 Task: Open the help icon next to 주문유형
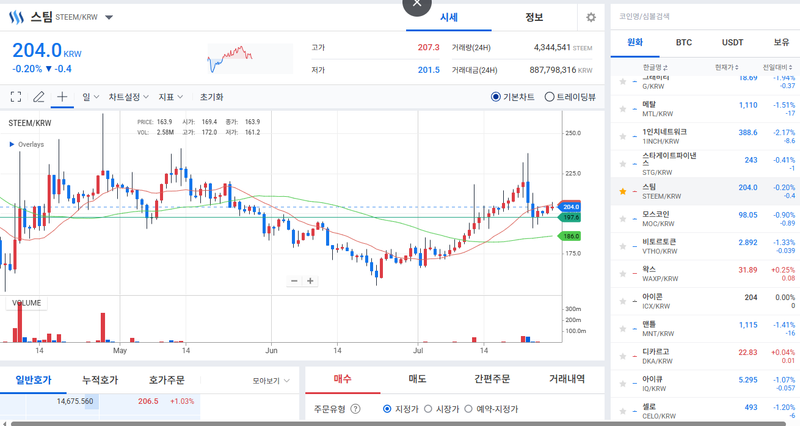click(356, 409)
